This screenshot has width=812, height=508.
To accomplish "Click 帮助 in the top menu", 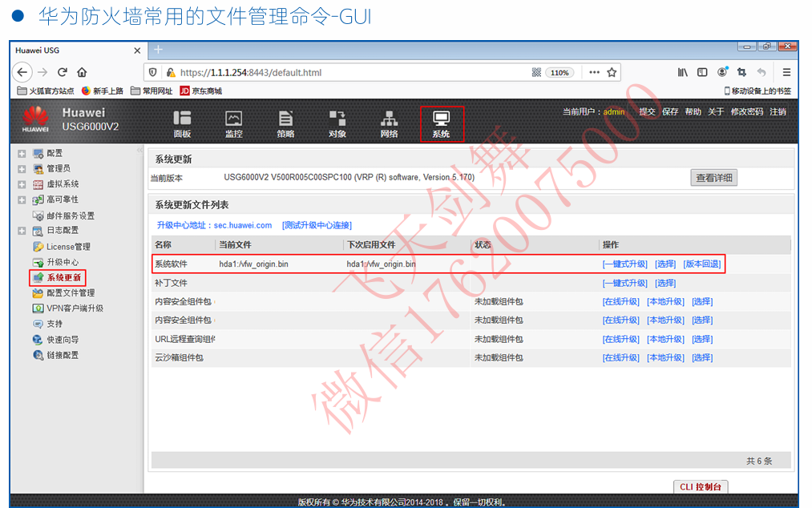I will point(693,111).
